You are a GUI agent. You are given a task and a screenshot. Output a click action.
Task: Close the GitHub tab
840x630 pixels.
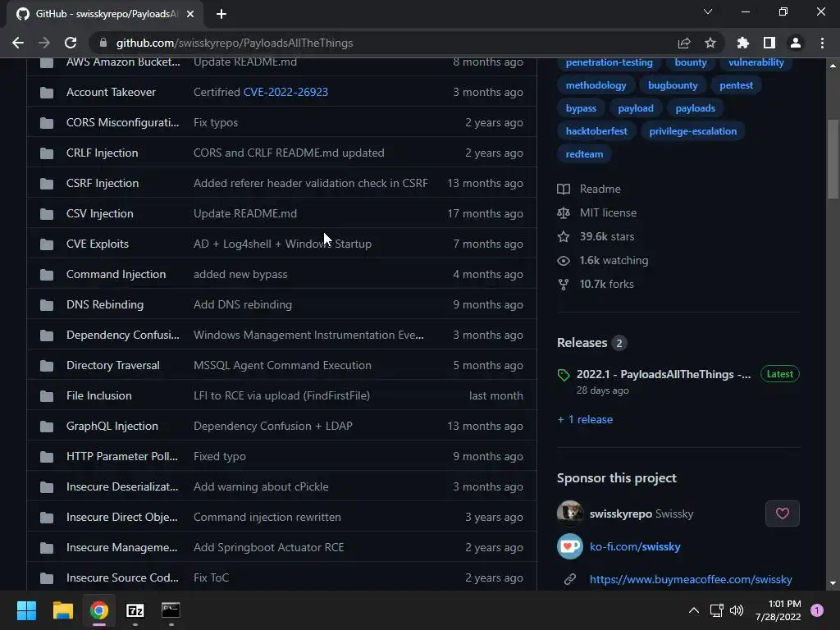tap(190, 14)
